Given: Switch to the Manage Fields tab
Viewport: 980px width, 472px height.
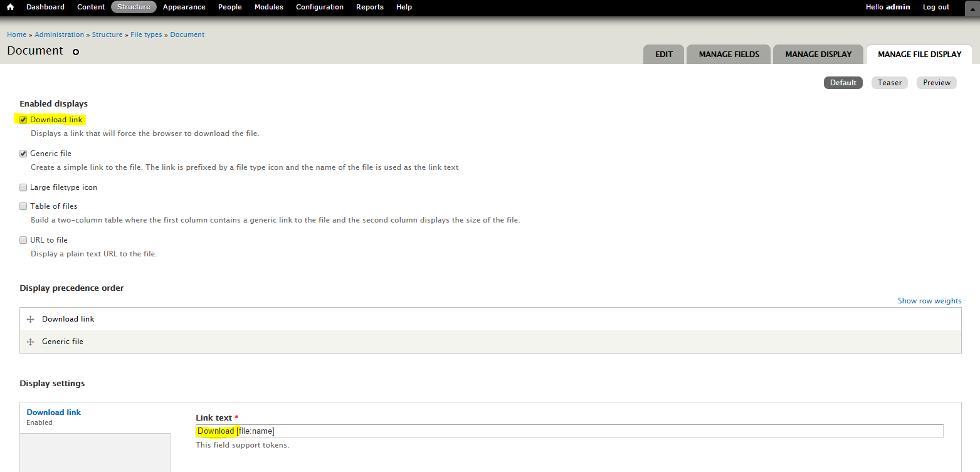Looking at the screenshot, I should [x=729, y=55].
